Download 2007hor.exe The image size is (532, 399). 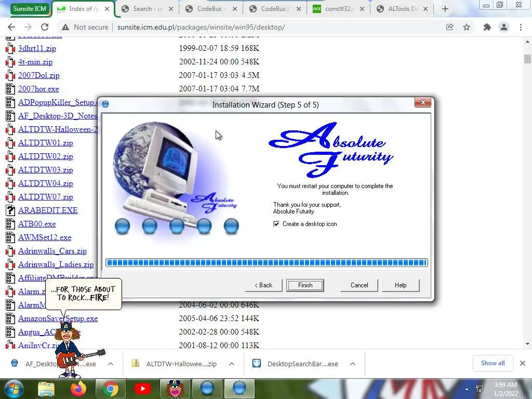pos(38,89)
